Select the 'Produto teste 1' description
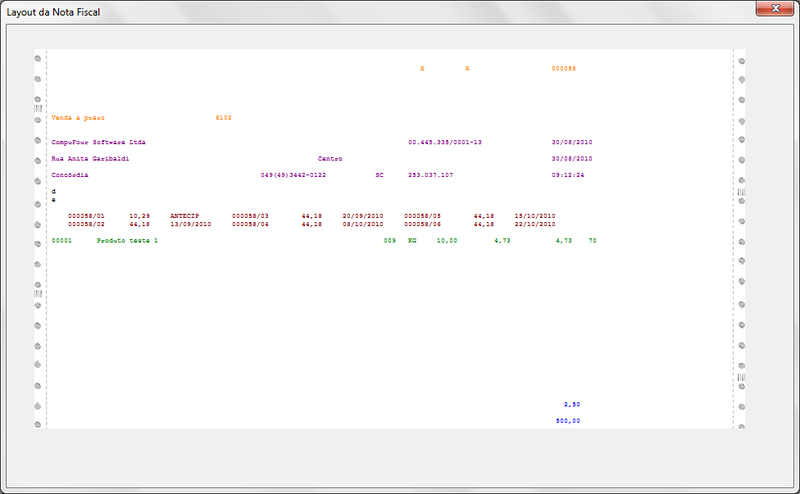Image resolution: width=800 pixels, height=494 pixels. click(127, 241)
